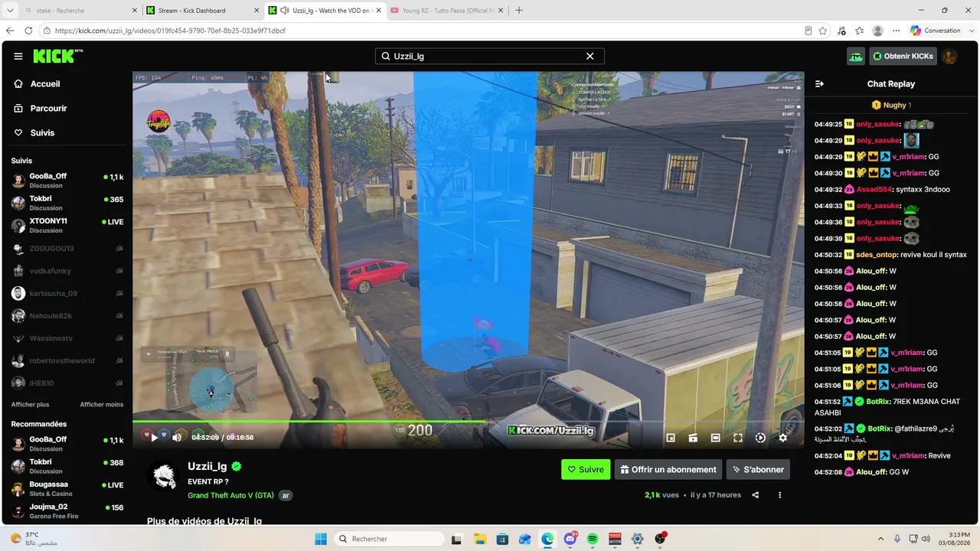Toggle mini player mode
The width and height of the screenshot is (980, 551).
671,438
